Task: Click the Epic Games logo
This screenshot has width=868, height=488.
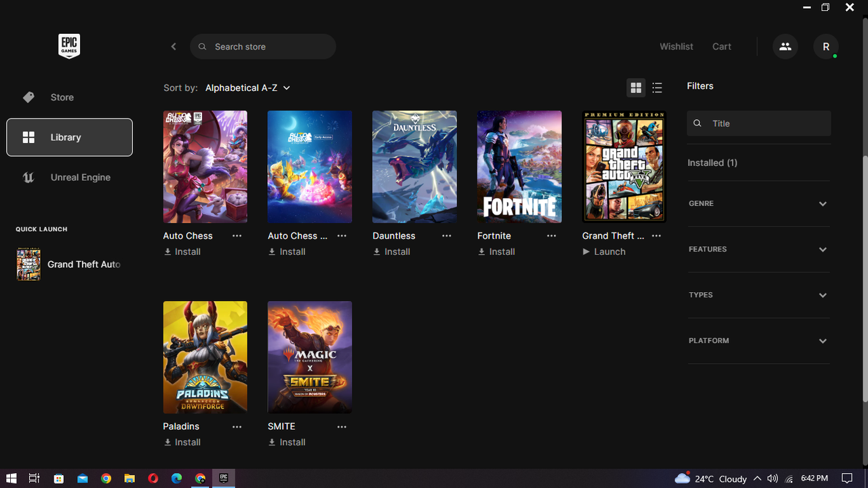Action: [69, 46]
